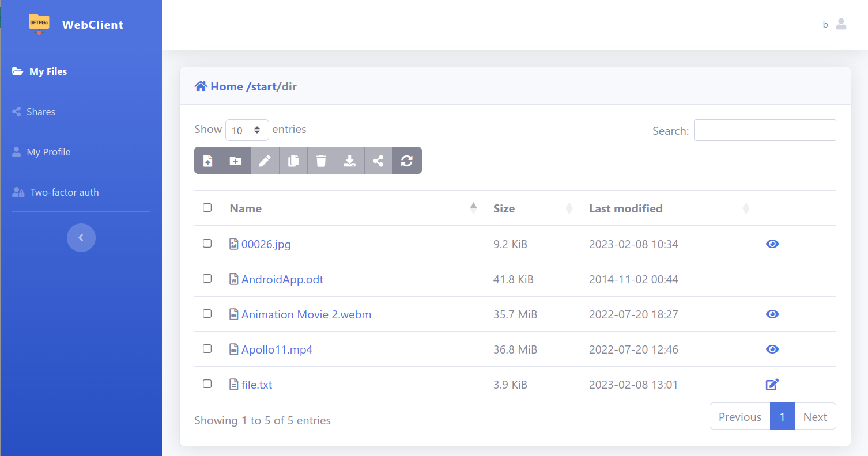Select the AndroidApp.odt row checkbox

[x=207, y=279]
